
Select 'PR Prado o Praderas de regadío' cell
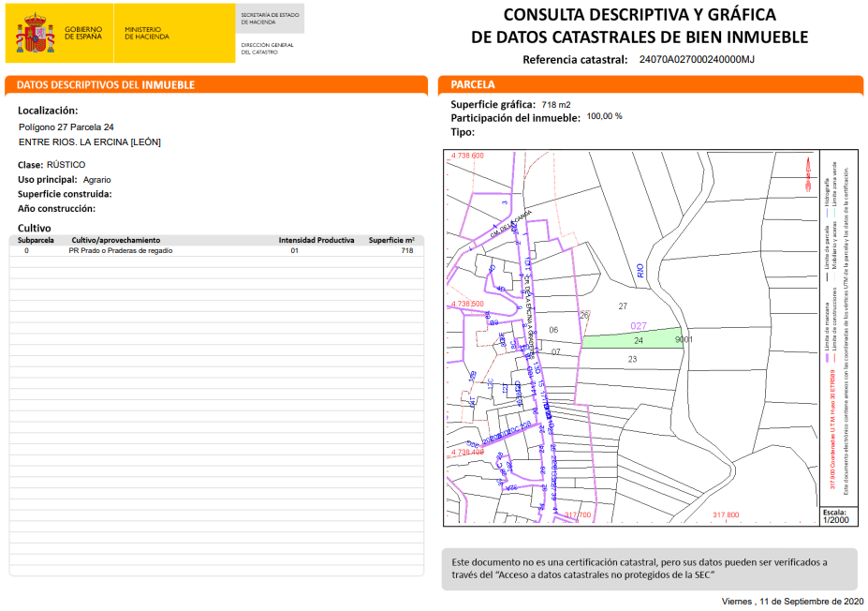pyautogui.click(x=121, y=251)
